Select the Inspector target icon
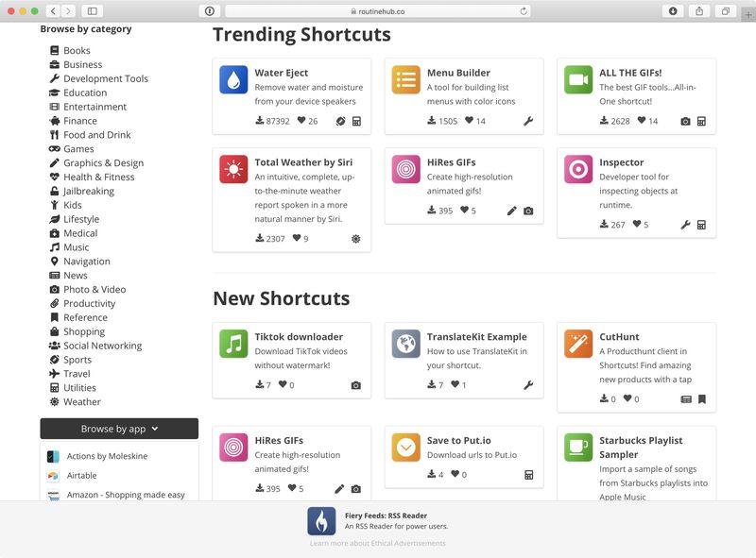Image resolution: width=756 pixels, height=558 pixels. pos(578,169)
